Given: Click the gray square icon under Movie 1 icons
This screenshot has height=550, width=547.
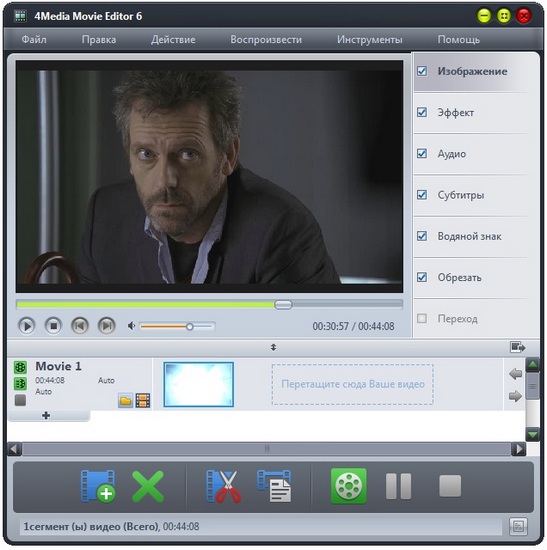Looking at the screenshot, I should 20,400.
